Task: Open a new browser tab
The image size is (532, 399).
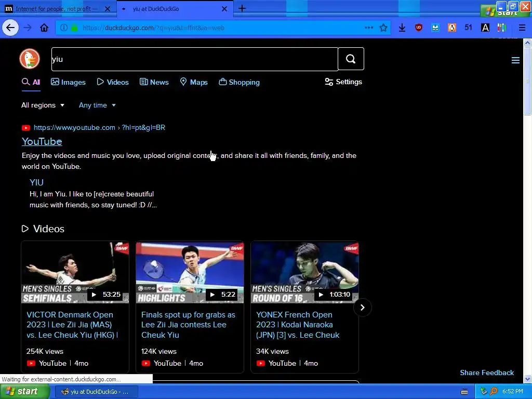Action: pyautogui.click(x=242, y=8)
